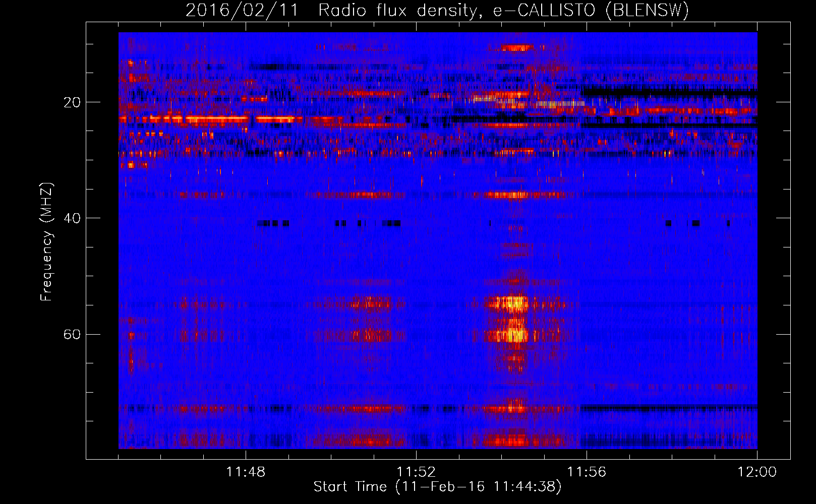Click the 12:00 time tick label
This screenshot has width=816, height=504.
[757, 472]
